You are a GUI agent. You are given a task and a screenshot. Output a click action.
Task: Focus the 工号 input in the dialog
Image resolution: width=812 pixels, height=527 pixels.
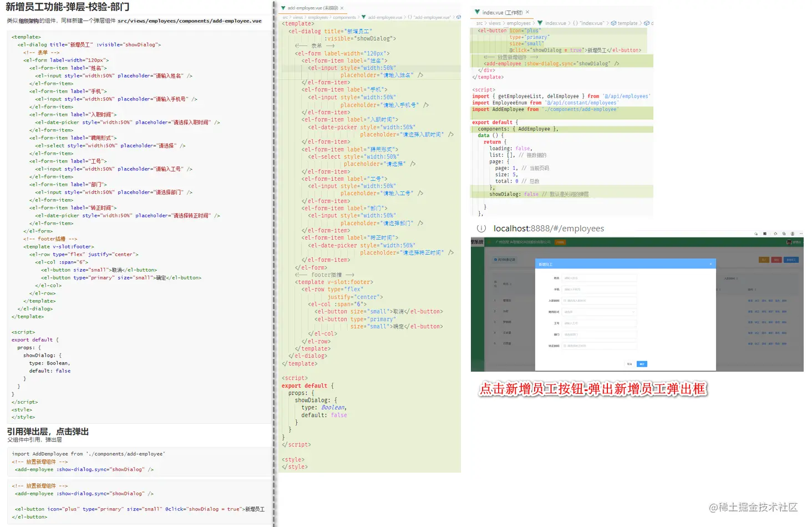(x=600, y=323)
